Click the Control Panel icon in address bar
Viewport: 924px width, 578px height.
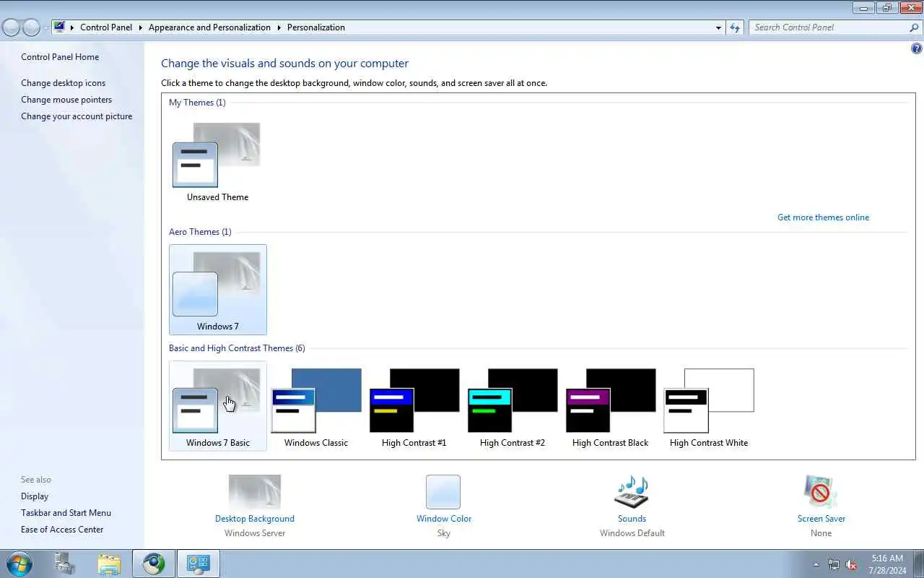click(x=59, y=27)
